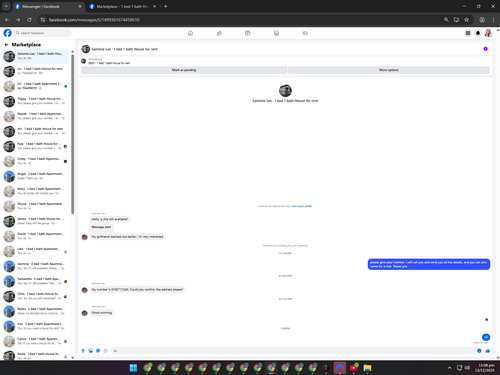This screenshot has width=500, height=375.
Task: Show hidden system tray icons
Action: 449,368
